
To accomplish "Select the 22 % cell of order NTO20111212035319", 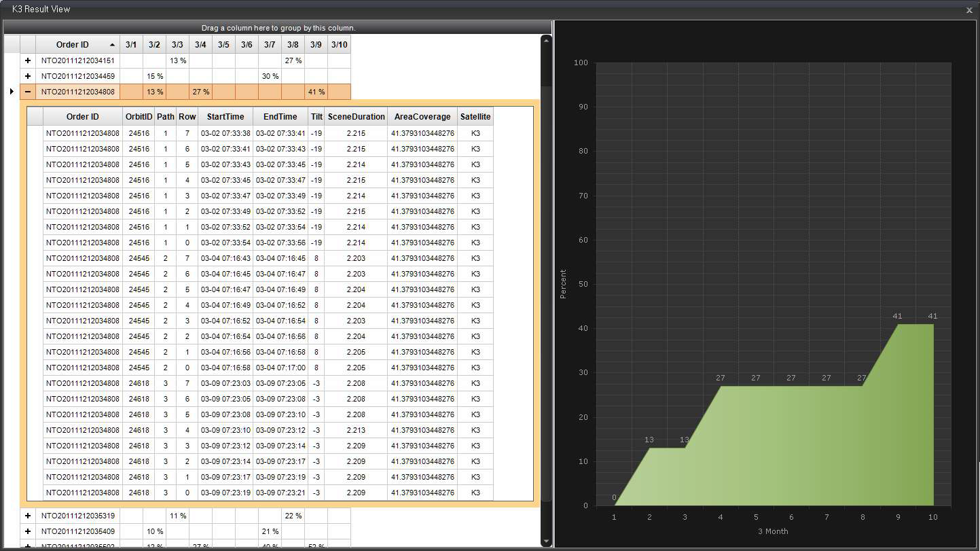I will [293, 516].
